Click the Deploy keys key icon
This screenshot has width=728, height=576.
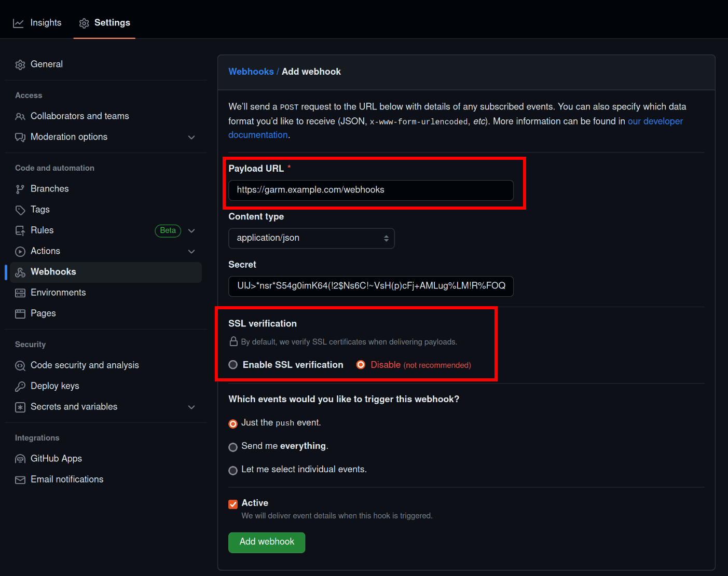[20, 387]
